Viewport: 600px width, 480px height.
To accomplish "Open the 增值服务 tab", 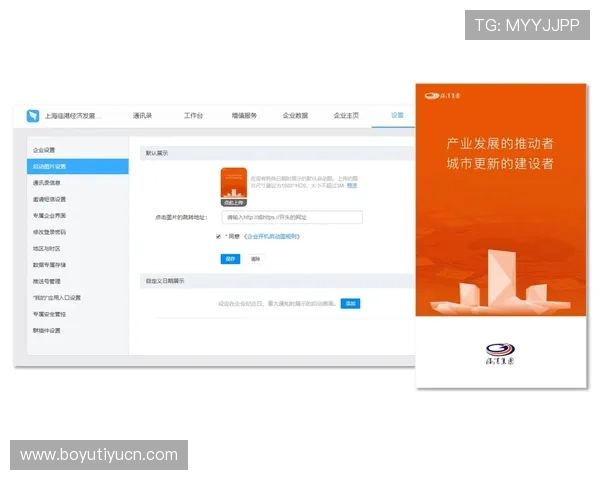I will (x=244, y=116).
